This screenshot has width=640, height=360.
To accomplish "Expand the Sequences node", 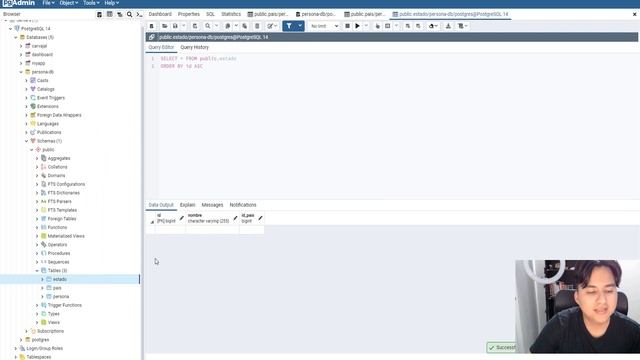I will [37, 262].
